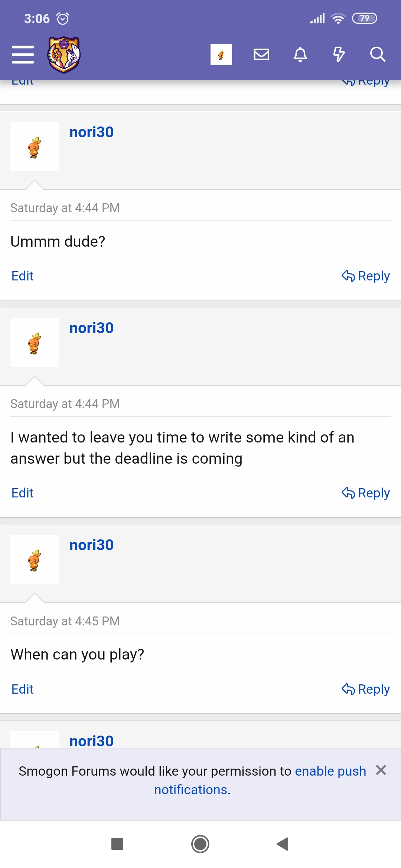Tap nori30 avatar on 4:45 PM post
This screenshot has width=401, height=868.
click(35, 559)
